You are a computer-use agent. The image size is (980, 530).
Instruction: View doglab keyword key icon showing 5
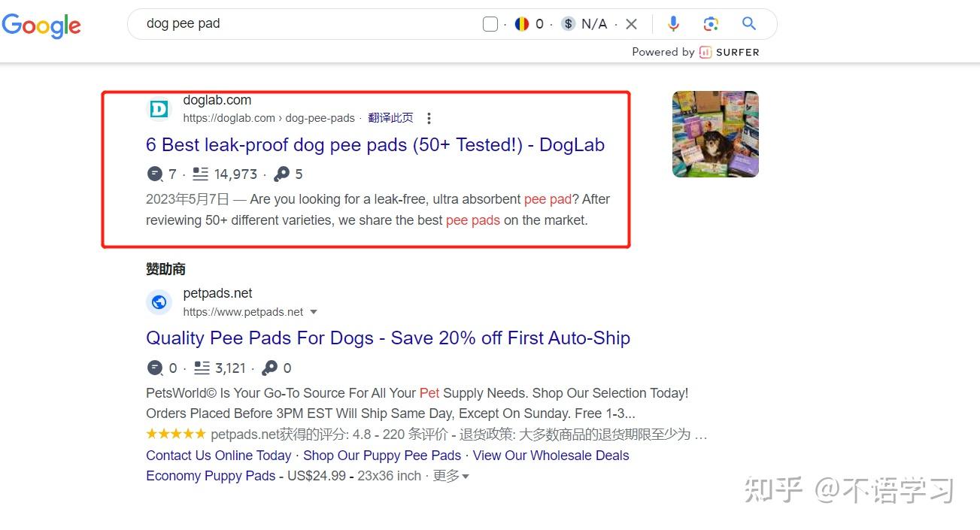point(281,174)
